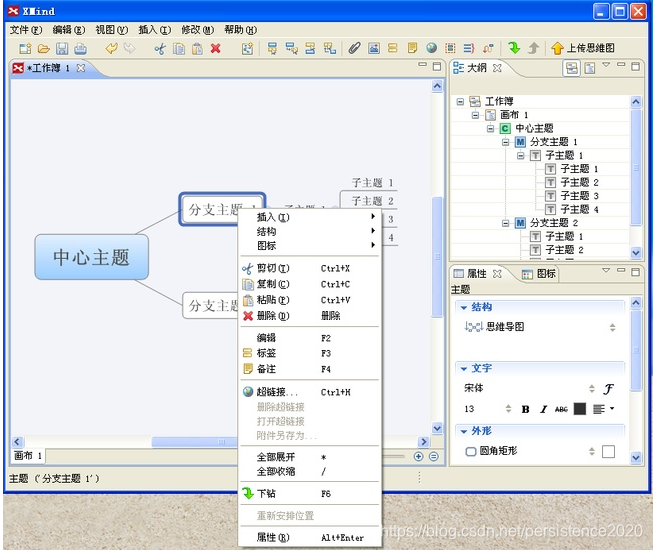Open the 视图 menu
This screenshot has width=653, height=550.
coord(112,30)
